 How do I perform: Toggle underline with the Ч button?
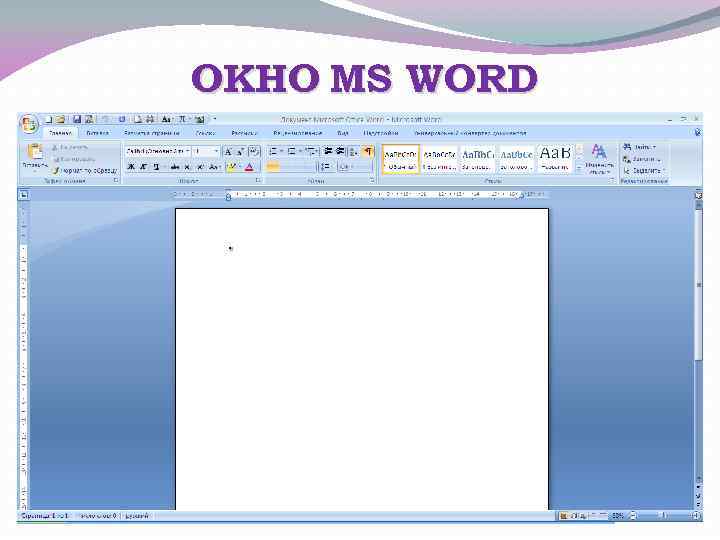pyautogui.click(x=156, y=167)
